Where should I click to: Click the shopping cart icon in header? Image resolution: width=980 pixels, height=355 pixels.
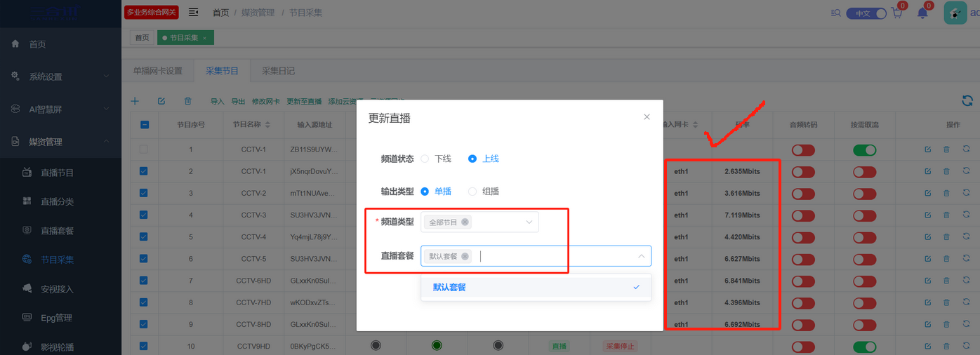click(x=896, y=13)
